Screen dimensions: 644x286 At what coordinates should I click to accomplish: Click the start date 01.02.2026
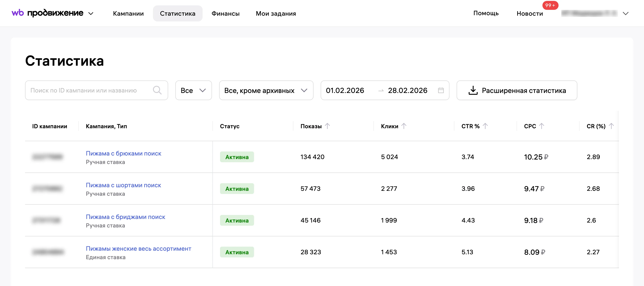(x=345, y=90)
